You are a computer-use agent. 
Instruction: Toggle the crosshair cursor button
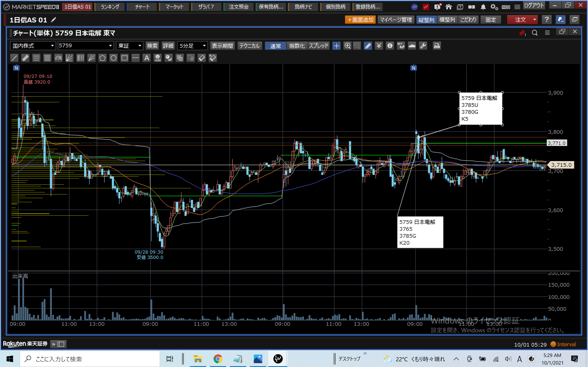(336, 46)
